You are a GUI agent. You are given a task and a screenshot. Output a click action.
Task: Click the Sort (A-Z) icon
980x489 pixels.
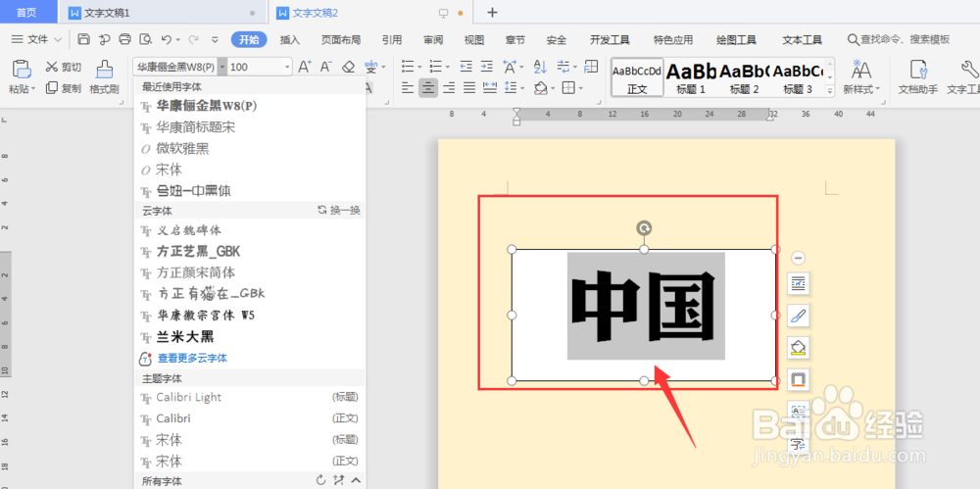(541, 67)
